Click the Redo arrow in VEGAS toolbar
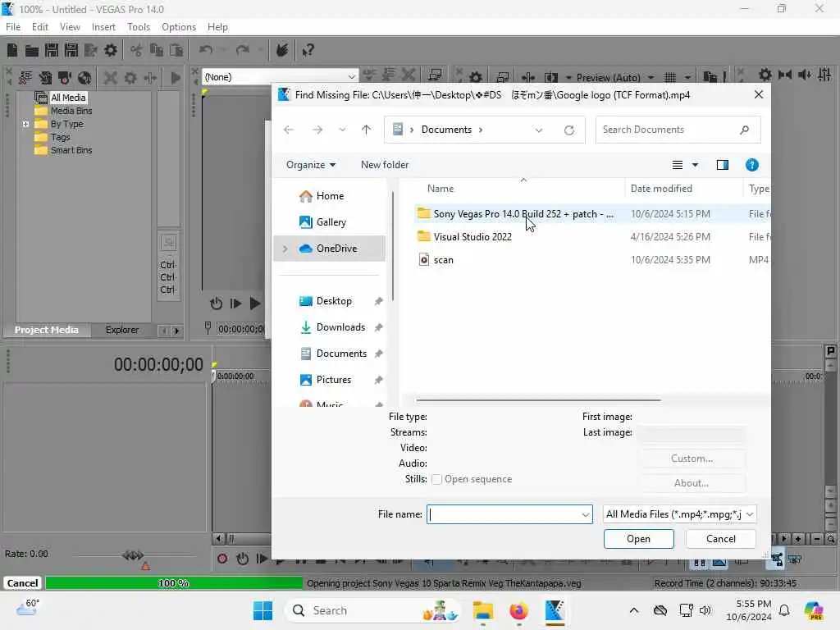This screenshot has height=630, width=840. pos(243,50)
